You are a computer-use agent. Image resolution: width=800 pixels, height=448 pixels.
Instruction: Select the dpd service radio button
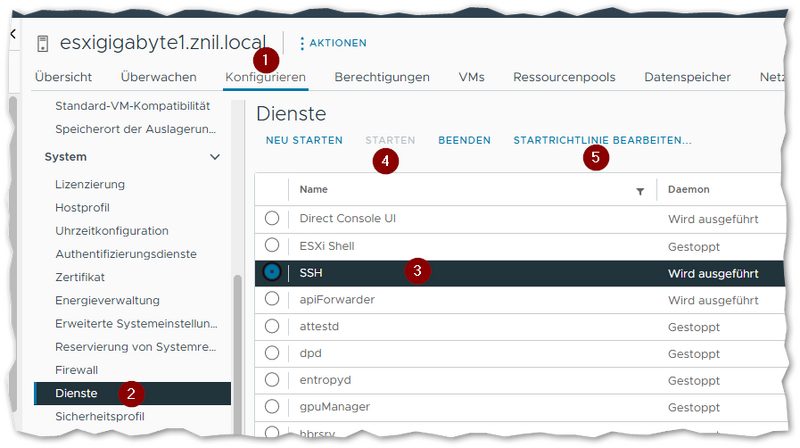click(272, 353)
